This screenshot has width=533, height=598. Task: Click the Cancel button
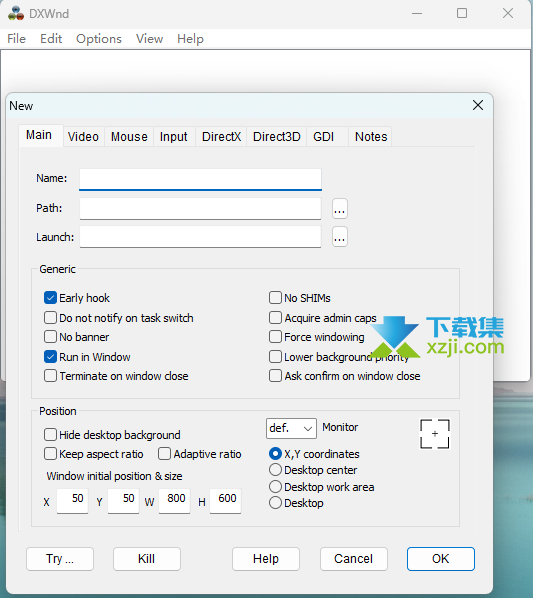[x=354, y=559]
